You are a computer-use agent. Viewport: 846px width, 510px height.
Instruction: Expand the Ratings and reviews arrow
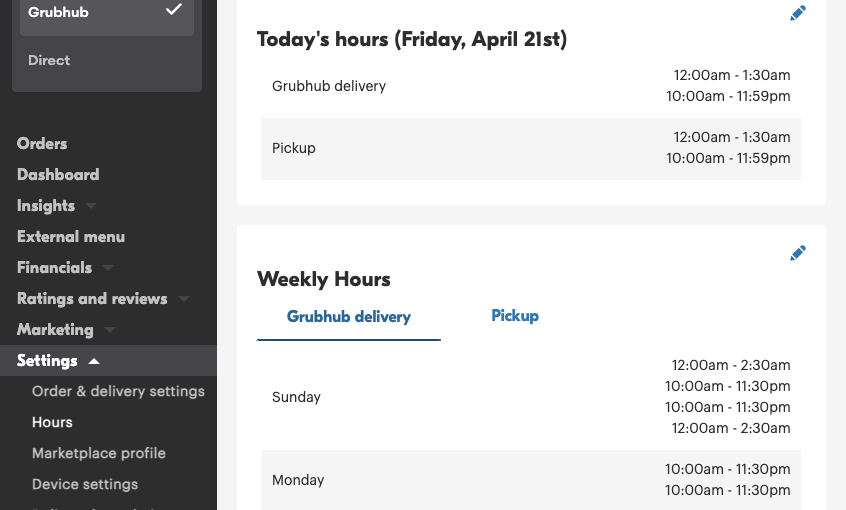click(x=184, y=298)
